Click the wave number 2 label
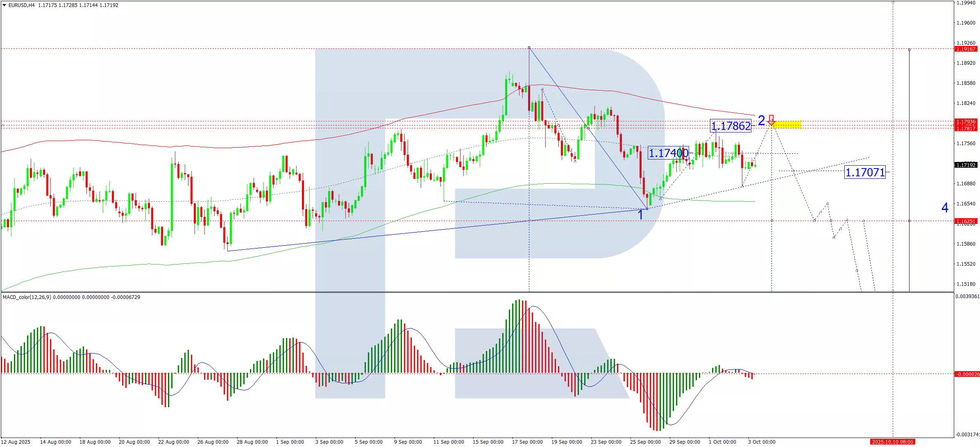Screen dimensions: 980x447 761,120
